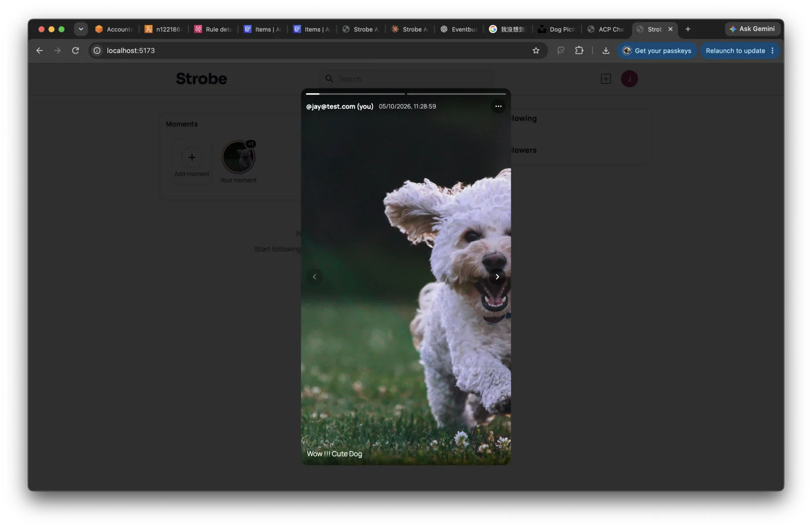
Task: Click the moment timestamp 05/10/2026, 11:28:59
Action: [408, 106]
